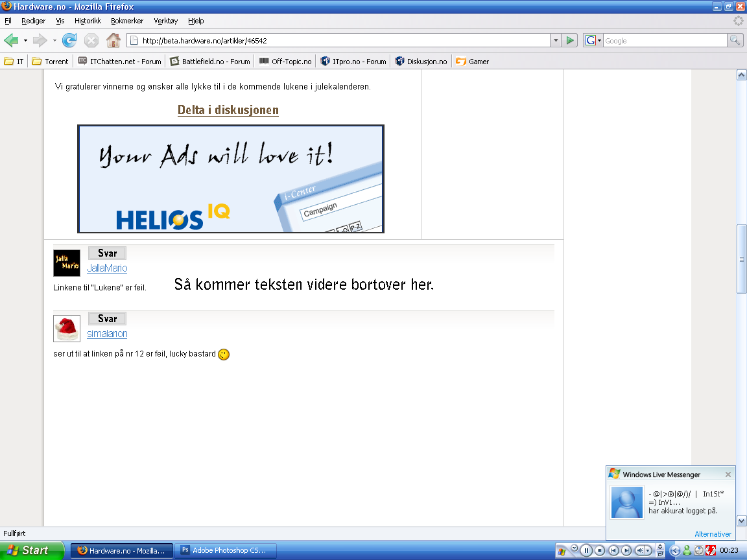The image size is (747, 560).
Task: Open the media toolbar volume dropdown arrow
Action: coord(648,550)
